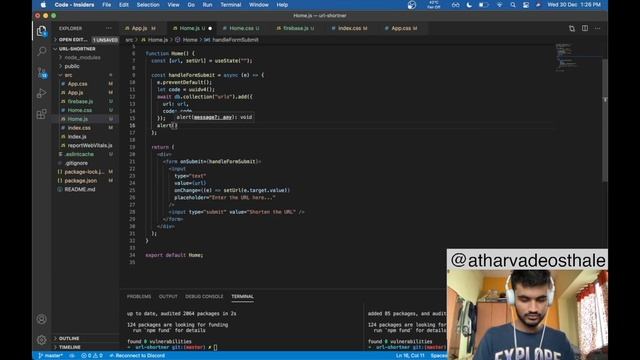Click inside the left terminal prompt
The width and height of the screenshot is (640, 360).
coord(215,347)
